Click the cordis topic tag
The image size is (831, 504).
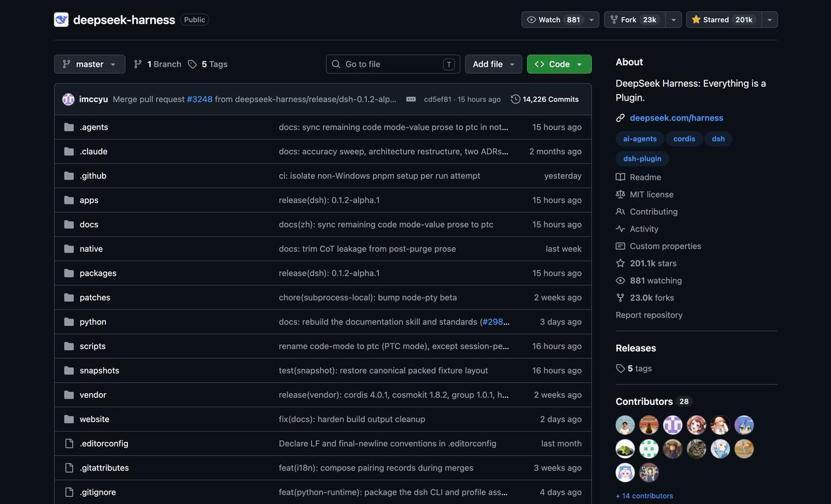(x=684, y=139)
